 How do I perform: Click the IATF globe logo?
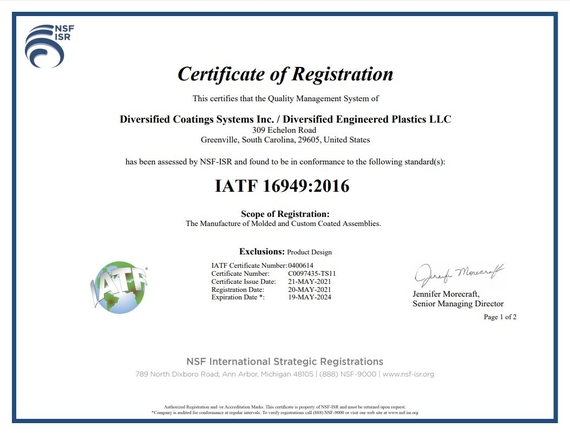[119, 287]
